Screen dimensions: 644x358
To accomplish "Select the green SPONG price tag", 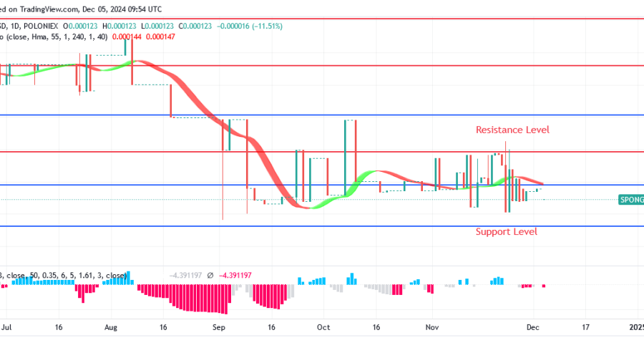I will pos(630,200).
